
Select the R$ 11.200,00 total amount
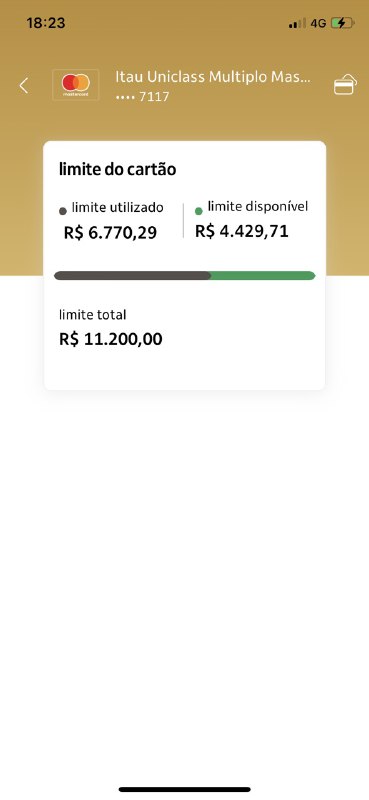pyautogui.click(x=111, y=339)
